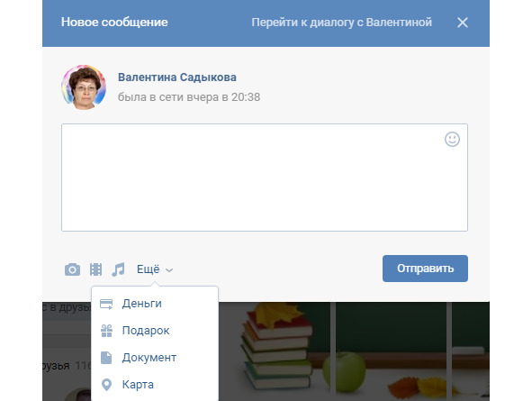Open Перейти к диалогу с Валентиной link

point(342,23)
